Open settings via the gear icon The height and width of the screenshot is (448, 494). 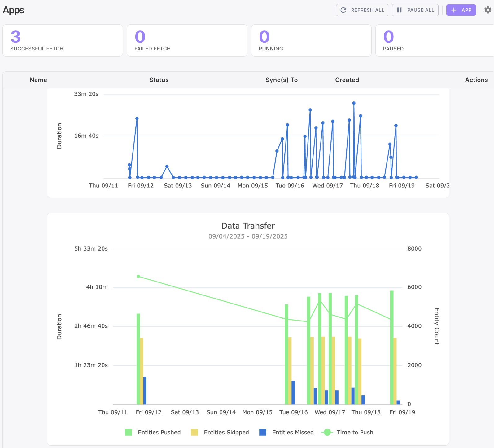tap(488, 10)
